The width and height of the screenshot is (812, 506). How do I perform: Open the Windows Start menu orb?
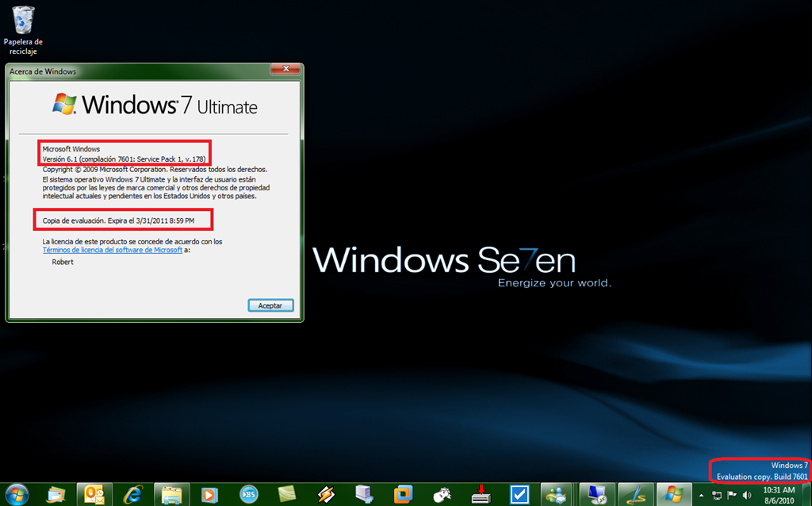pyautogui.click(x=17, y=493)
